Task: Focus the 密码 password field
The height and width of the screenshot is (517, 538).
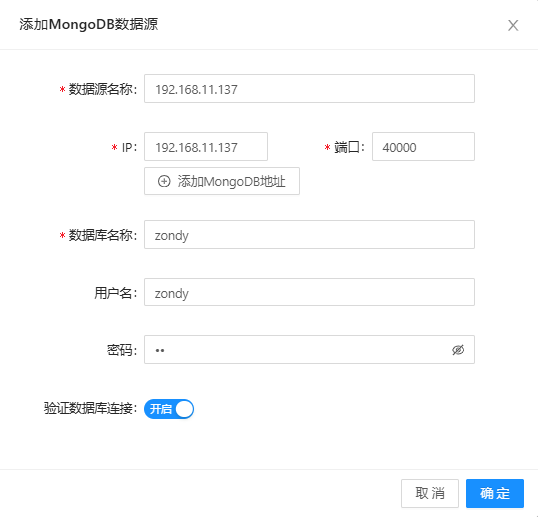Action: (x=309, y=350)
